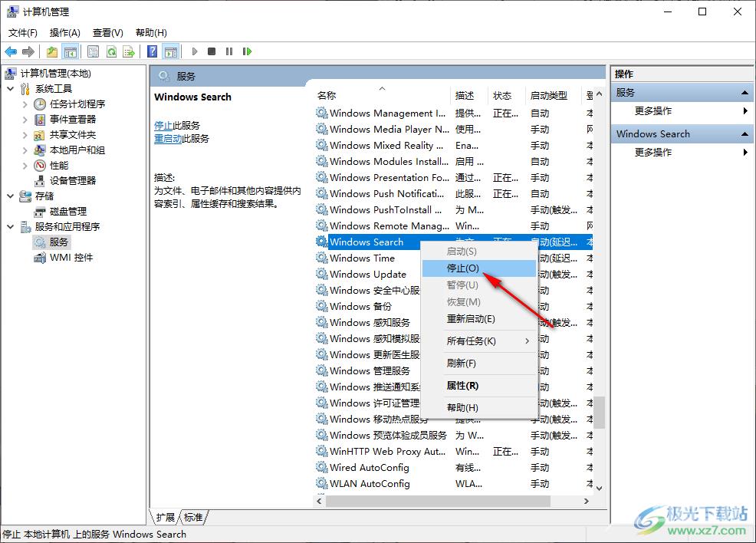The image size is (756, 543).
Task: Choose 停止(O) in the context menu
Action: point(478,268)
